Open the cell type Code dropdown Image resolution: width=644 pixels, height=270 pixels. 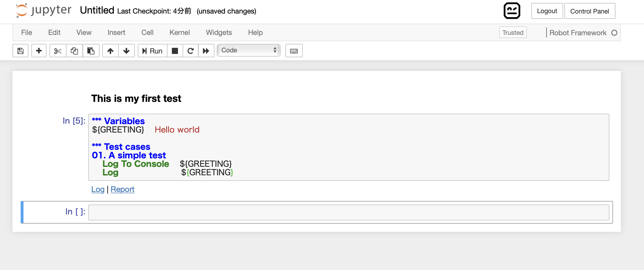(x=249, y=50)
